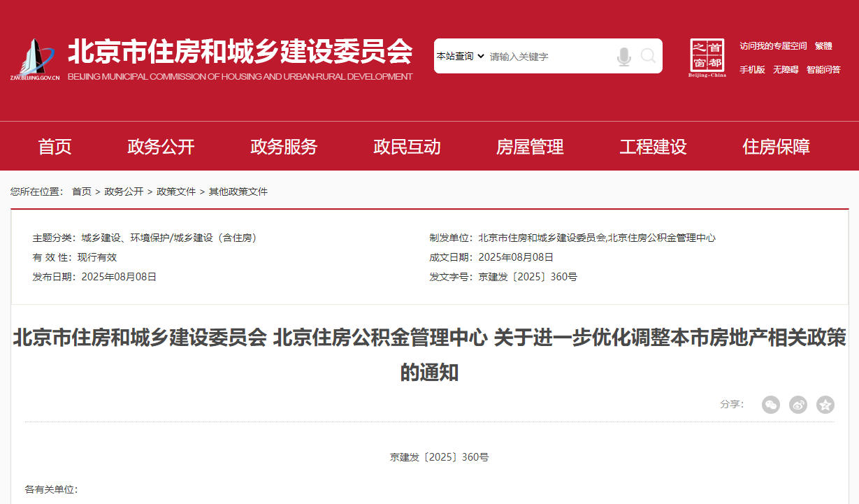Click the 发布日期 value 2025年08月08日
The image size is (859, 504).
119,277
